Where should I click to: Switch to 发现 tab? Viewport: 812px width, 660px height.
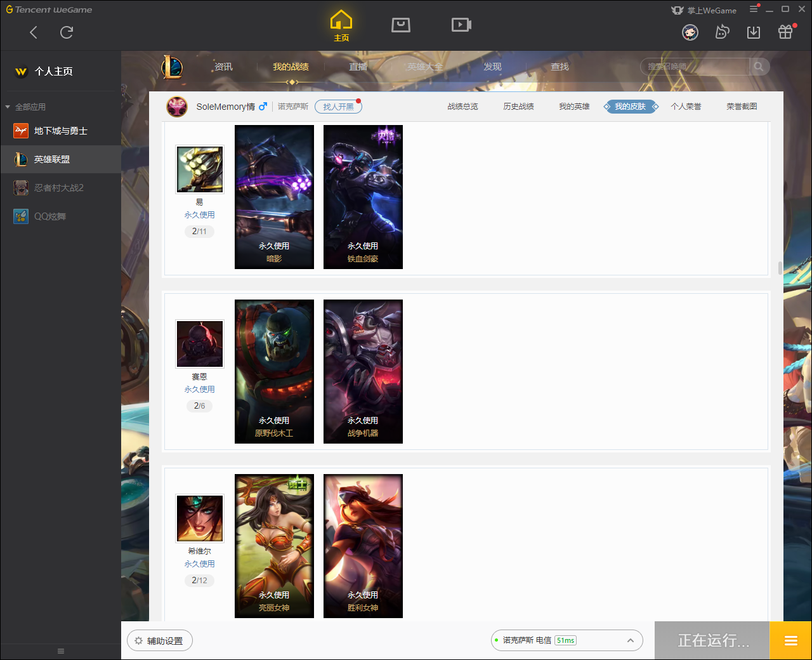click(x=492, y=67)
